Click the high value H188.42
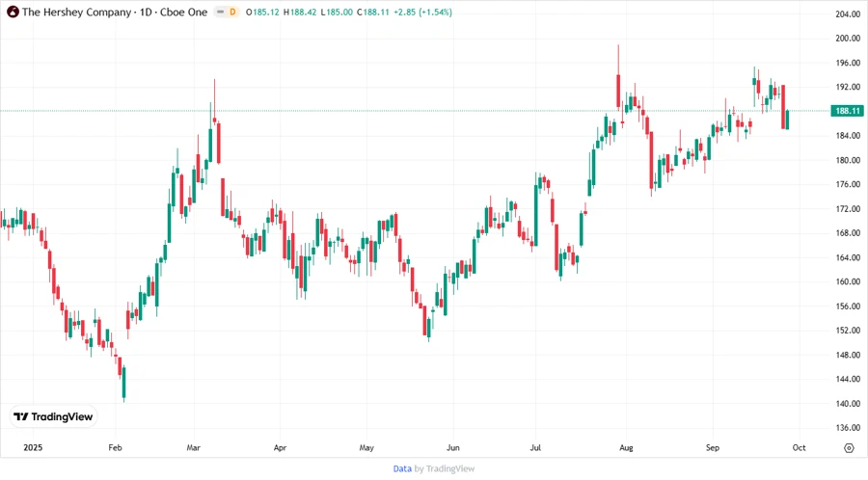Image resolution: width=868 pixels, height=480 pixels. click(300, 12)
